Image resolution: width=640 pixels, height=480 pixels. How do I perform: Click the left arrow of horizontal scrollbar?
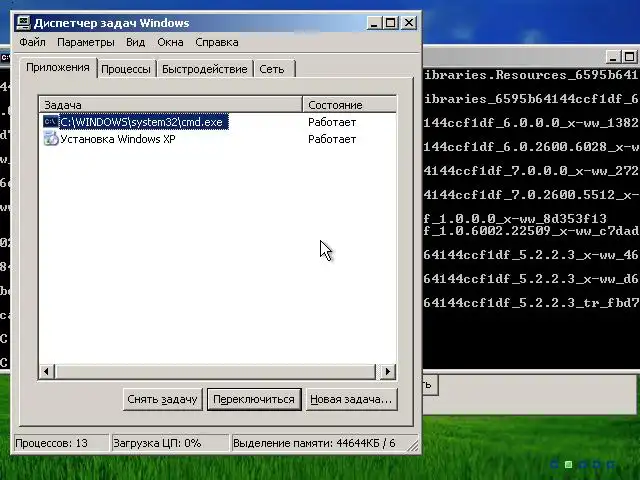tap(47, 371)
